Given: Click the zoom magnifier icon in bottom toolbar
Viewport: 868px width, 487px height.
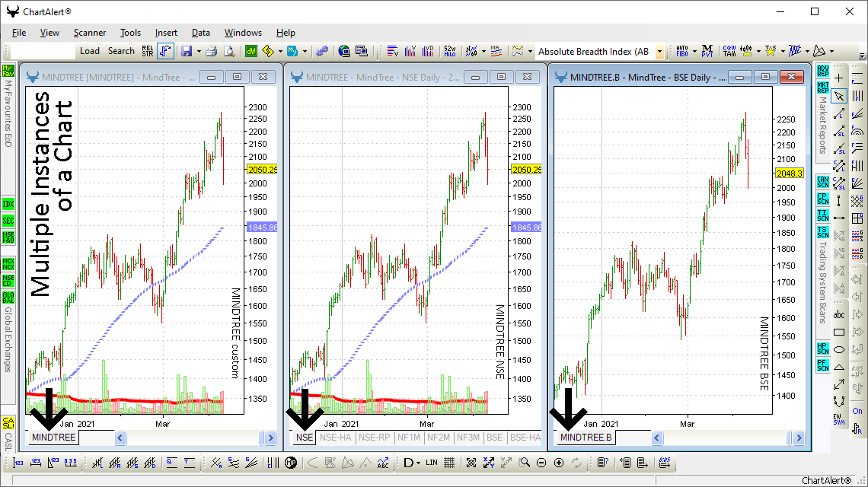Looking at the screenshot, I should pos(524,463).
